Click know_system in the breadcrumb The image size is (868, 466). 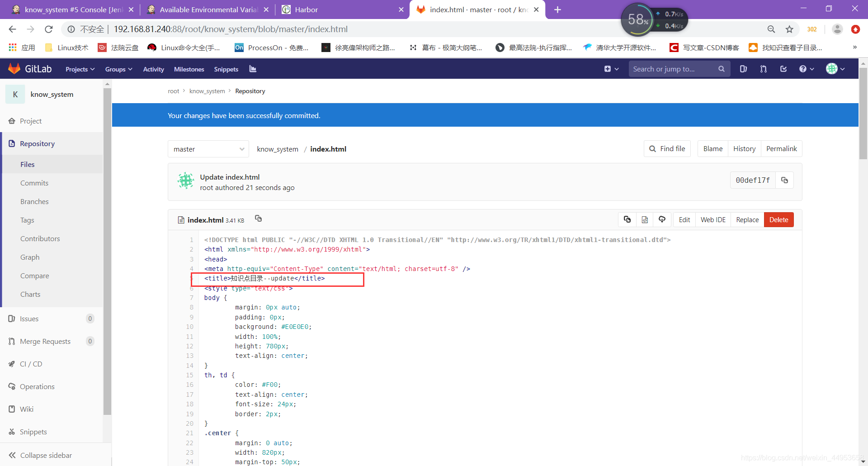coord(207,91)
